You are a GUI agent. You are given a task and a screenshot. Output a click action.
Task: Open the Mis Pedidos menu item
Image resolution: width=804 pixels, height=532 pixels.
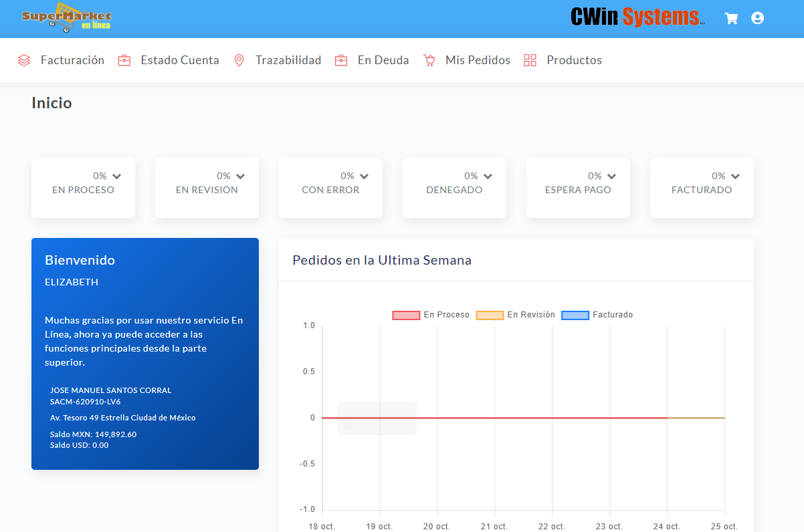click(478, 59)
